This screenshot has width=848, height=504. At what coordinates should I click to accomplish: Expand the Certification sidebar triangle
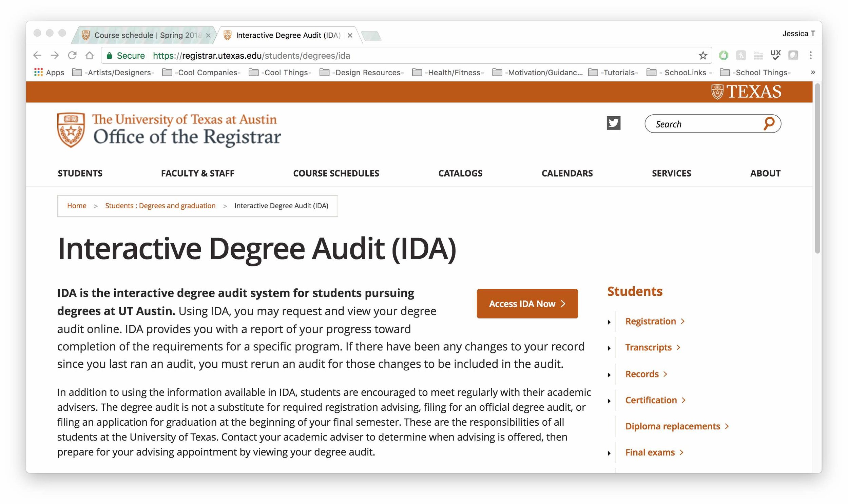609,401
